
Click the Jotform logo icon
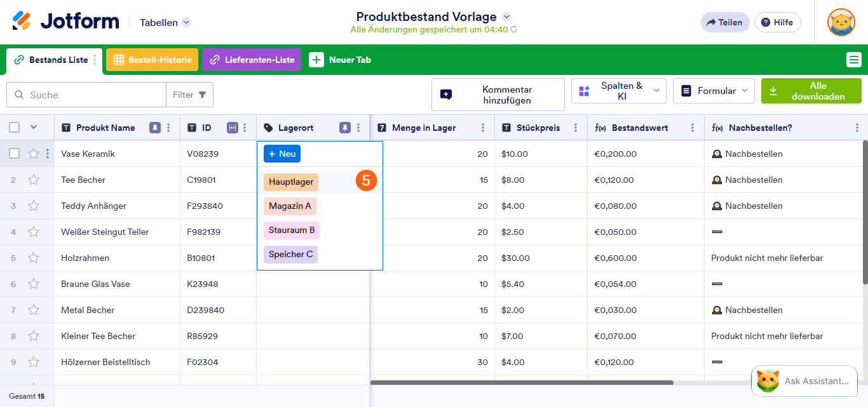pyautogui.click(x=22, y=22)
